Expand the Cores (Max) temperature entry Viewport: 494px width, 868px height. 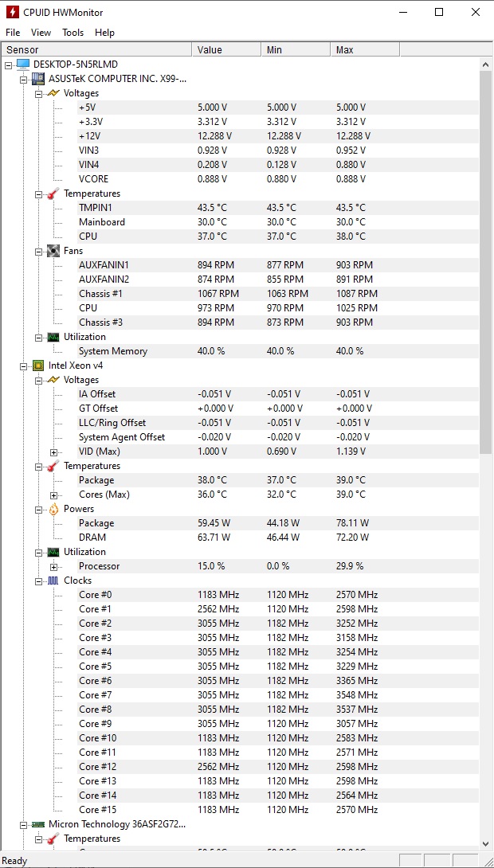click(54, 495)
